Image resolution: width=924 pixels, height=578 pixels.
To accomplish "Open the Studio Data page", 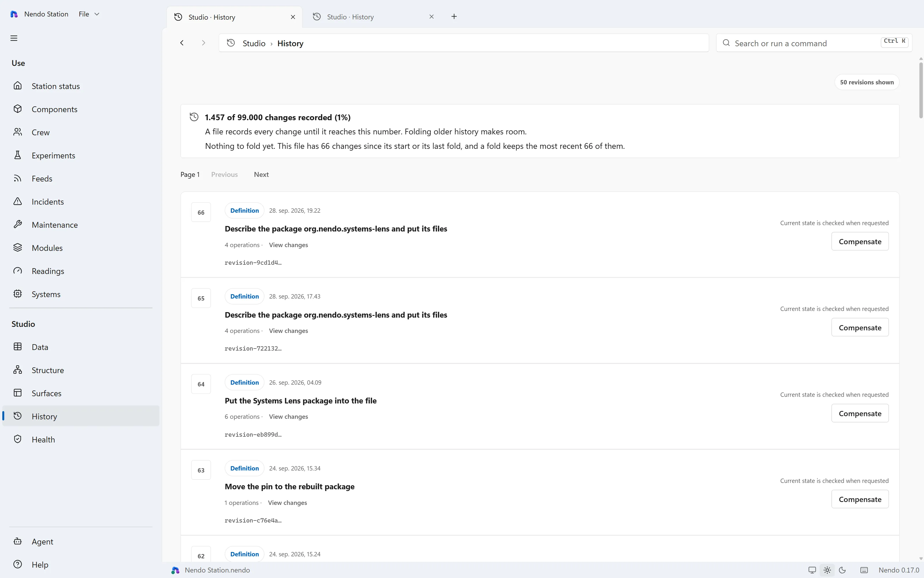I will 81,347.
